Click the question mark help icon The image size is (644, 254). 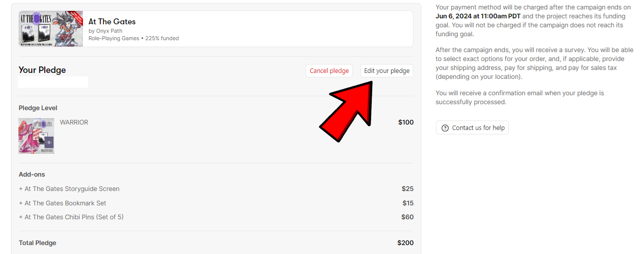pyautogui.click(x=445, y=128)
